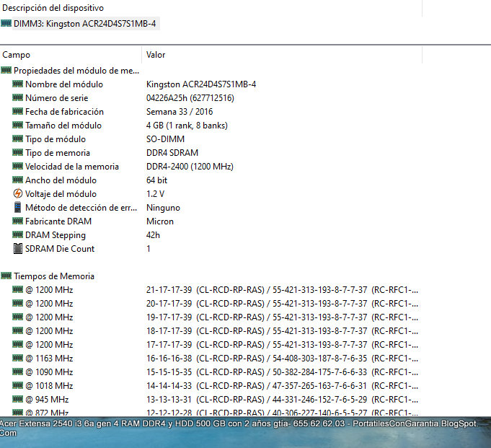Click icon beside Fecha de fabricación
Image resolution: width=491 pixels, height=448 pixels.
pos(17,111)
